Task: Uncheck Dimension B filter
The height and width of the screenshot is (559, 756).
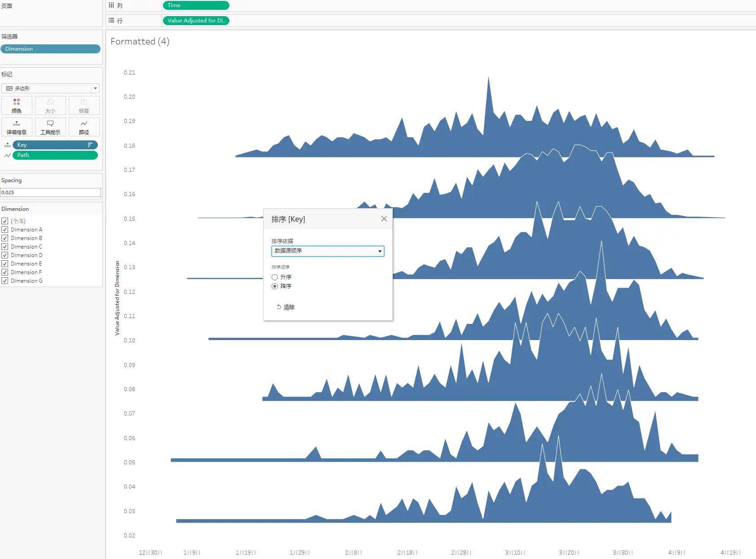Action: tap(5, 238)
